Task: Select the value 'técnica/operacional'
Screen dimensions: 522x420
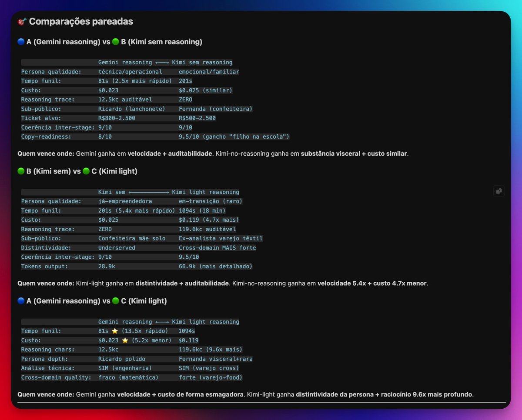Action: [130, 72]
